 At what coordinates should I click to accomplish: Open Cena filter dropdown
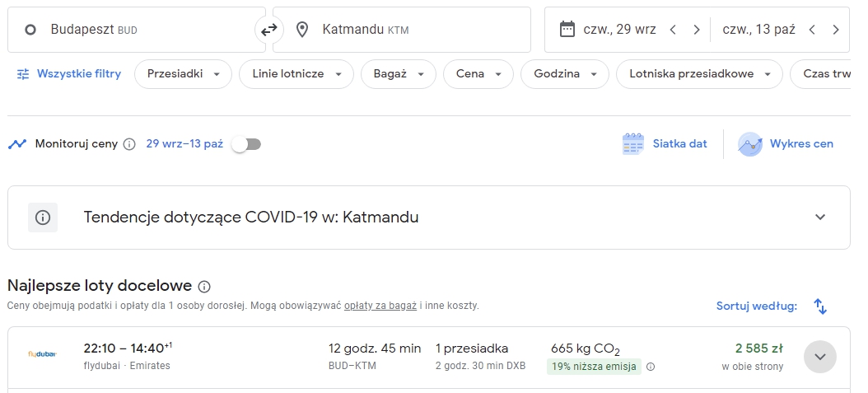tap(478, 74)
